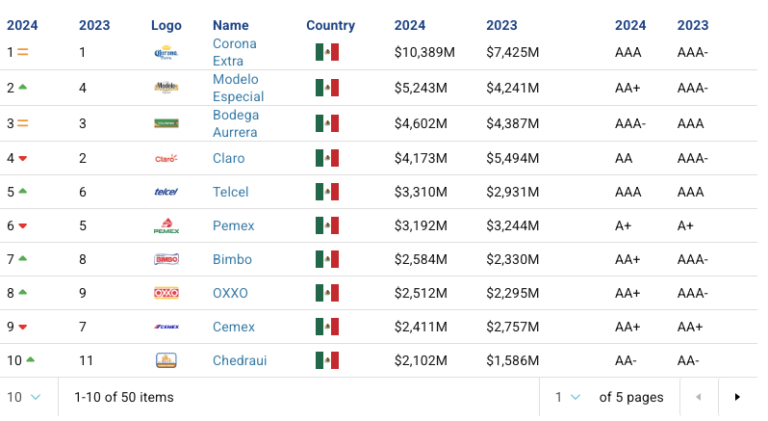Open the Chedraui brand link
This screenshot has width=768, height=421.
tap(240, 361)
